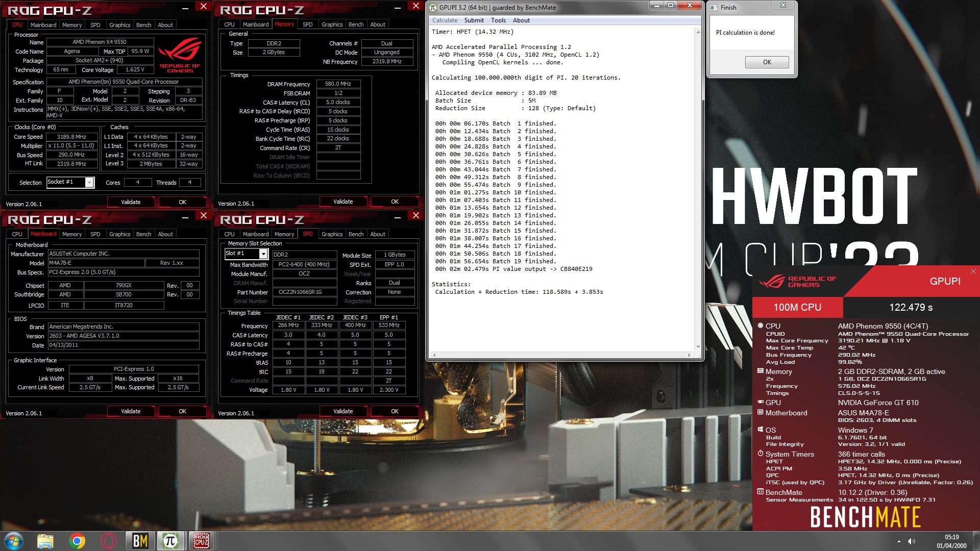This screenshot has height=551, width=980.
Task: Click OK in CPU-Z Mainboard window
Action: click(x=182, y=411)
